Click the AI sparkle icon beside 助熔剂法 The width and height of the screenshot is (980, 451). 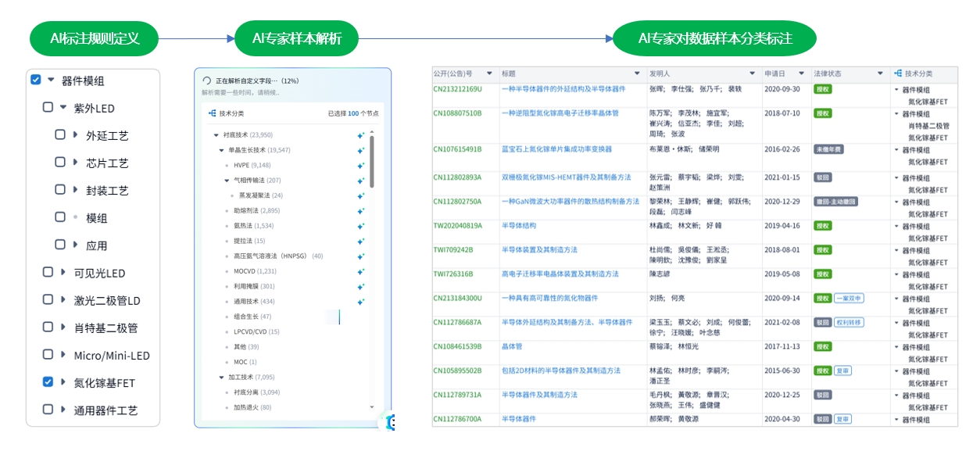360,211
